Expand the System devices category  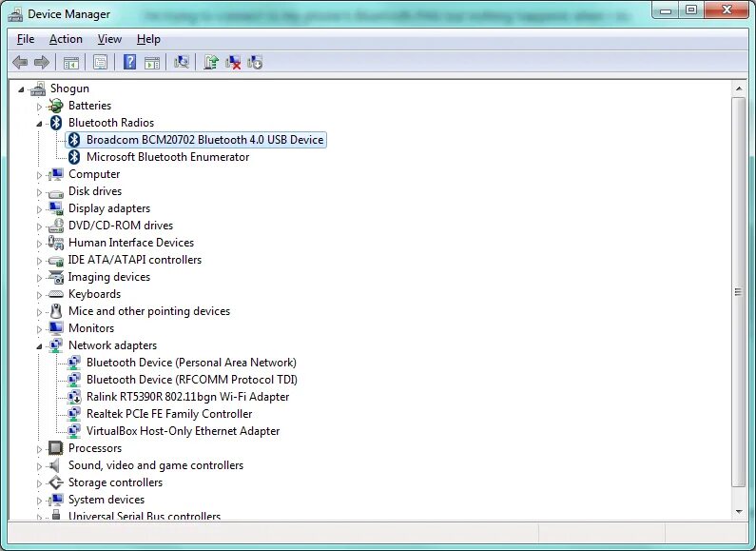pos(39,501)
